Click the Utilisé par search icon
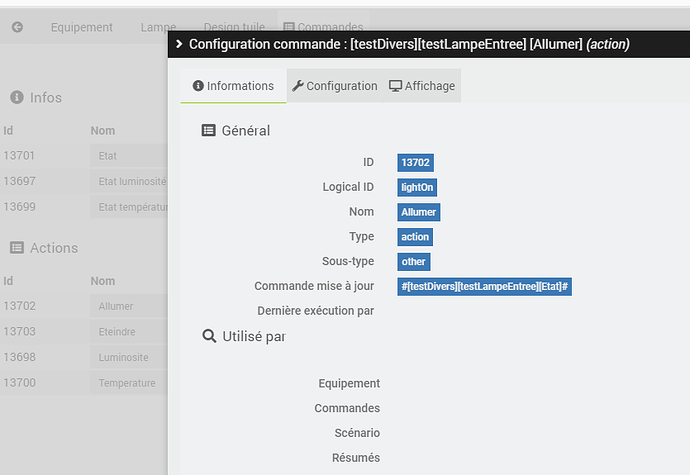Viewport: 690px width, 475px height. tap(209, 336)
